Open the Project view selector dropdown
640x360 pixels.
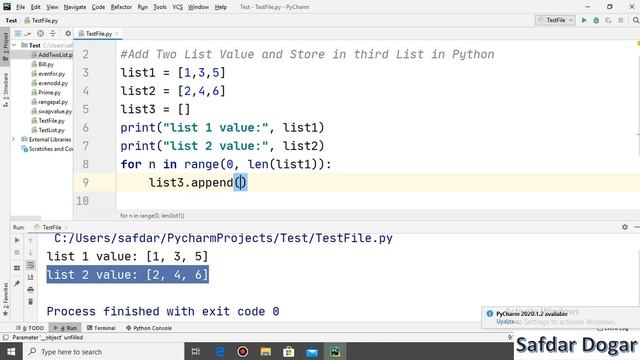point(22,33)
